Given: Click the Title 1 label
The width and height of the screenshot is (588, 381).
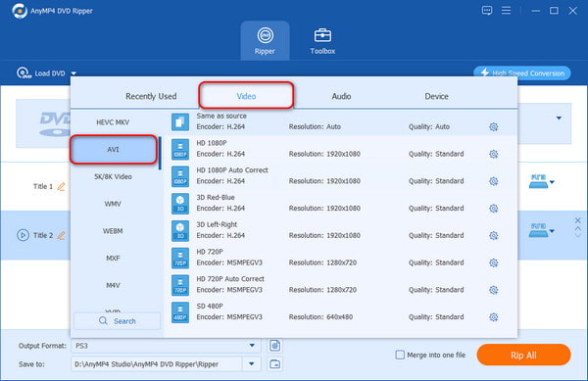Looking at the screenshot, I should coord(43,186).
